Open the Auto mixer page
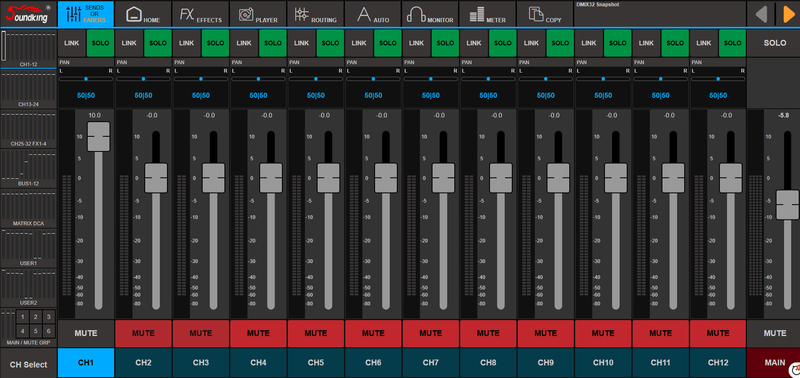This screenshot has width=800, height=378. 373,14
